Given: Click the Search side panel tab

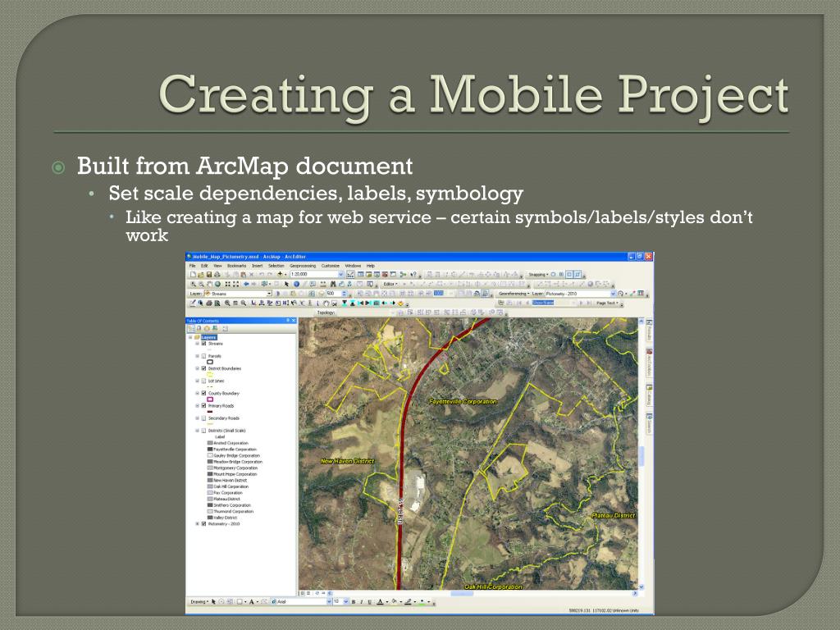Looking at the screenshot, I should tap(648, 425).
